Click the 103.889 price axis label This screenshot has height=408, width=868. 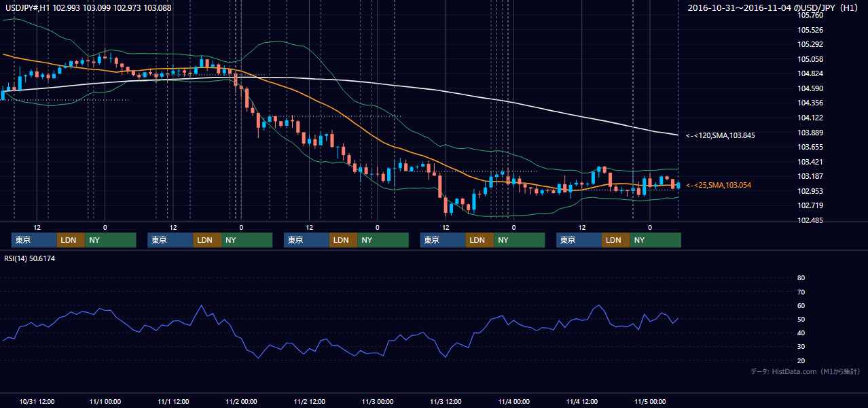pyautogui.click(x=811, y=133)
